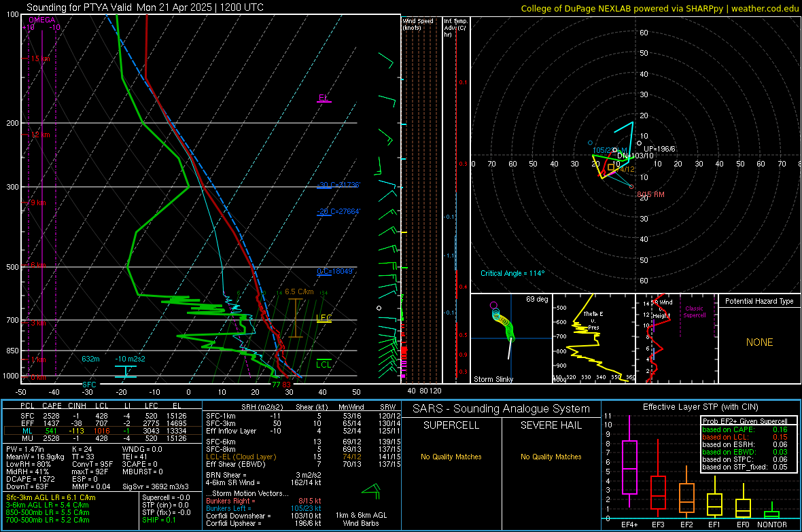Click the 69 deg slinky tilt value
The width and height of the screenshot is (802, 532).
point(537,299)
